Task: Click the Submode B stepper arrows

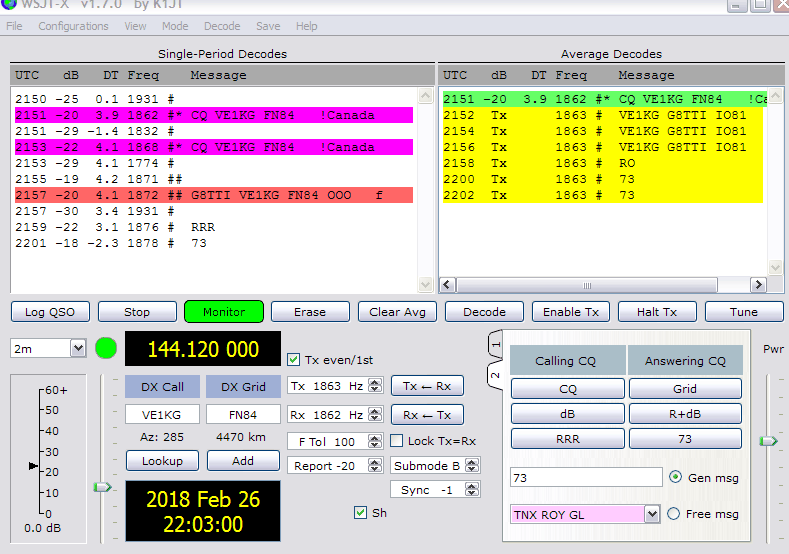Action: coord(472,465)
